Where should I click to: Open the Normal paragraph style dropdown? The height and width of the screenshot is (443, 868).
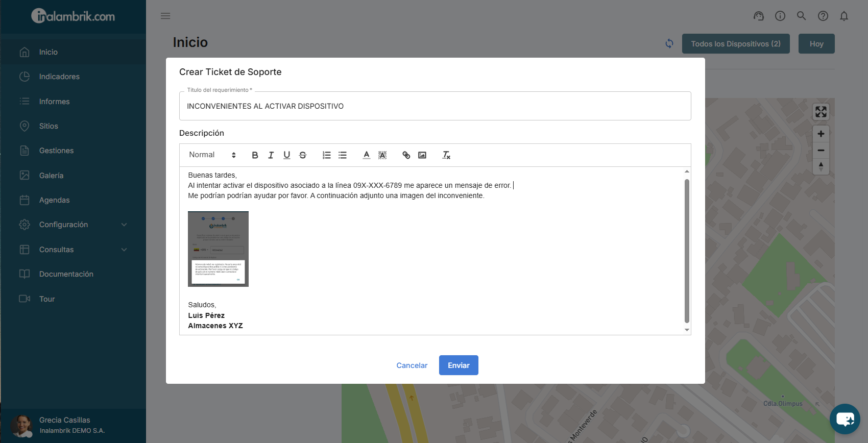click(x=212, y=155)
